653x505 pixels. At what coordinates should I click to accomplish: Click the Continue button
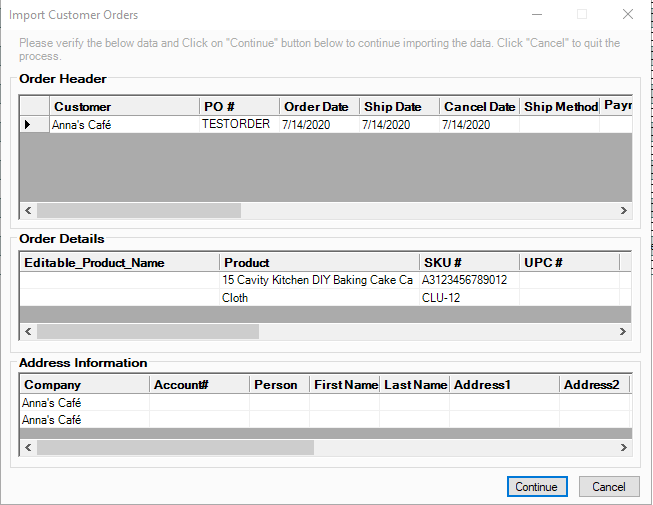537,487
